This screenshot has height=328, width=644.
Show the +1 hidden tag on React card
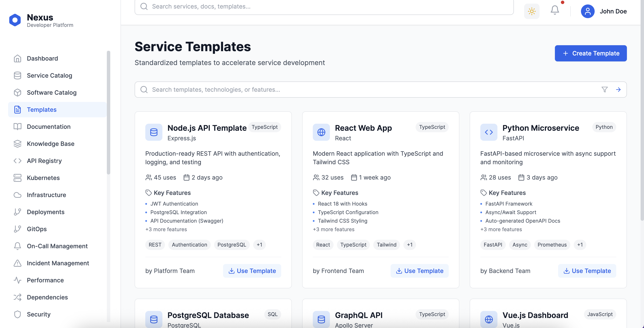click(x=410, y=245)
